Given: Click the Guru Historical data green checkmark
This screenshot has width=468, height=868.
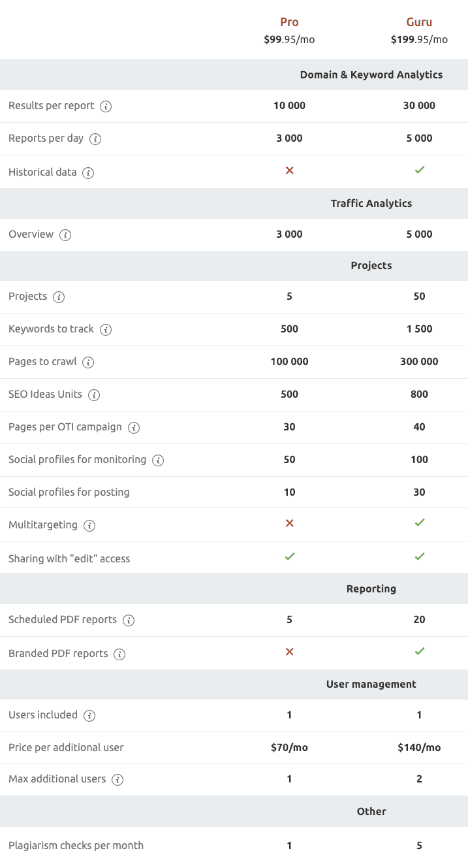Looking at the screenshot, I should 420,170.
